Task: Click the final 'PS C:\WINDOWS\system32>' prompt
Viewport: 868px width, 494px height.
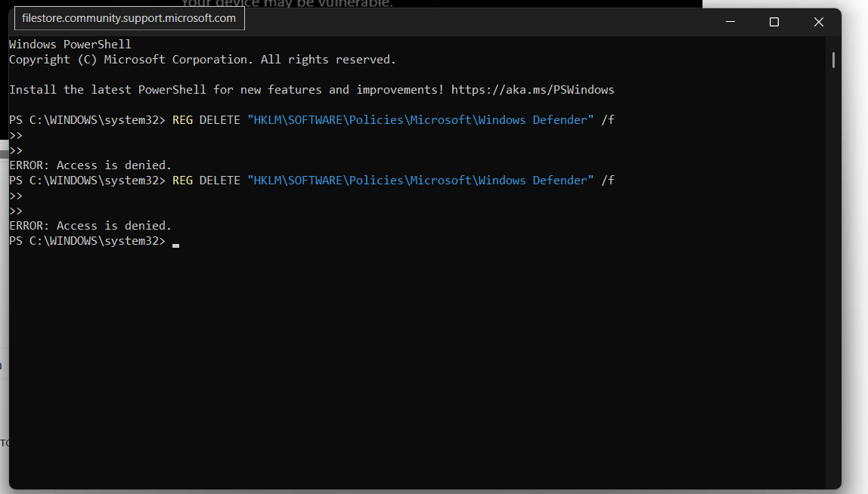Action: 87,241
